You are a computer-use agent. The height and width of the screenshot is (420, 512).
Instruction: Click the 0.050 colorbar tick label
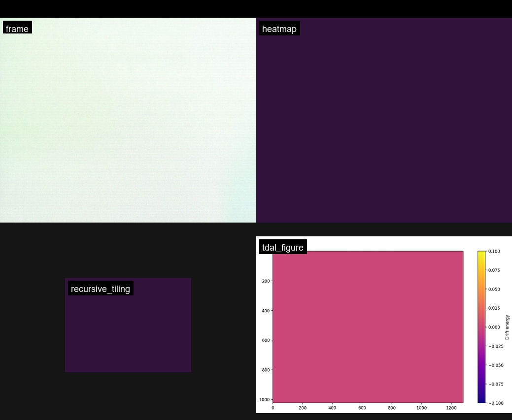(x=494, y=289)
